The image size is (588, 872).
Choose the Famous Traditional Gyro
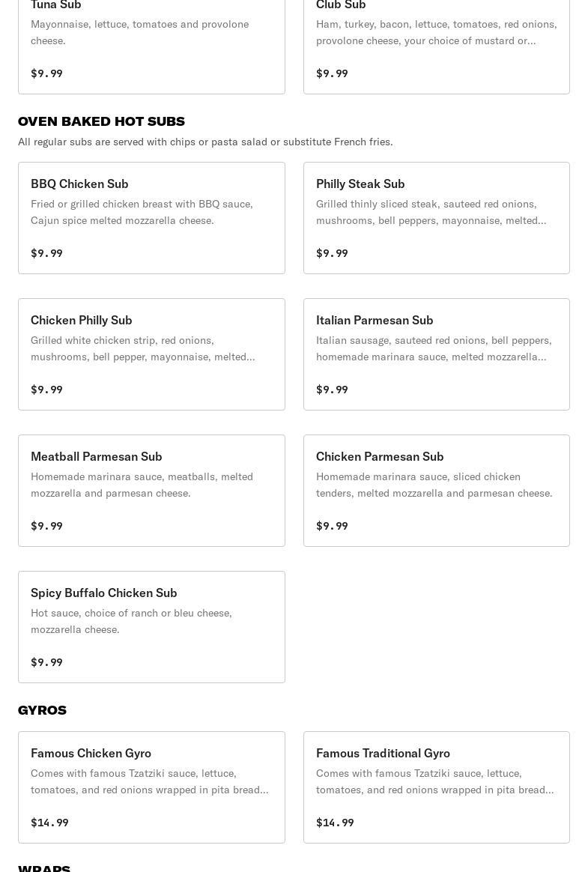pyautogui.click(x=436, y=787)
